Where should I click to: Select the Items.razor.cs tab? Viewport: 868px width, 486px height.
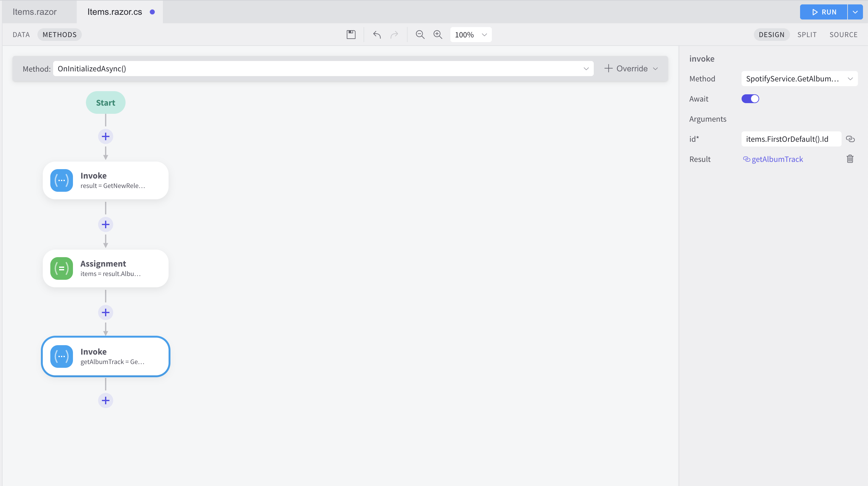(120, 12)
